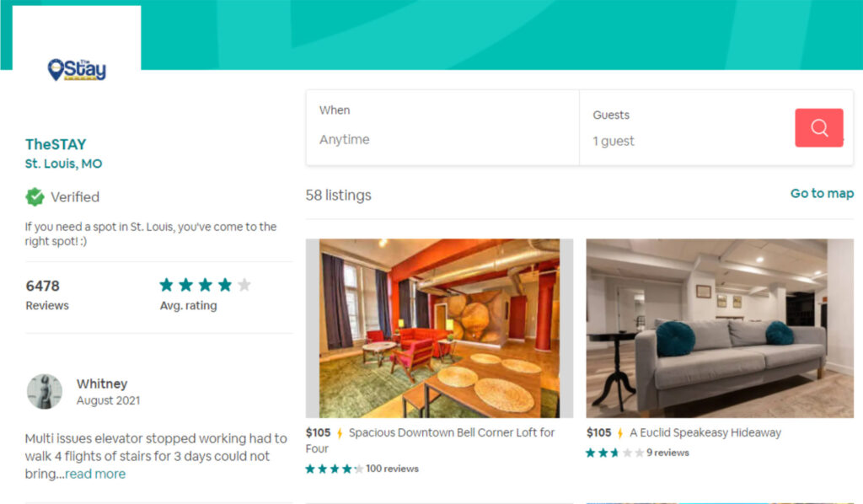The width and height of the screenshot is (863, 504).
Task: Open Spacious Downtown Bell Corner Loft title
Action: pos(431,440)
